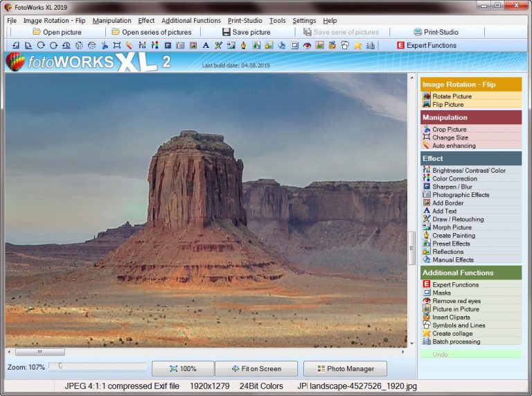Select Crop Picture in the side panel

[x=471, y=129]
